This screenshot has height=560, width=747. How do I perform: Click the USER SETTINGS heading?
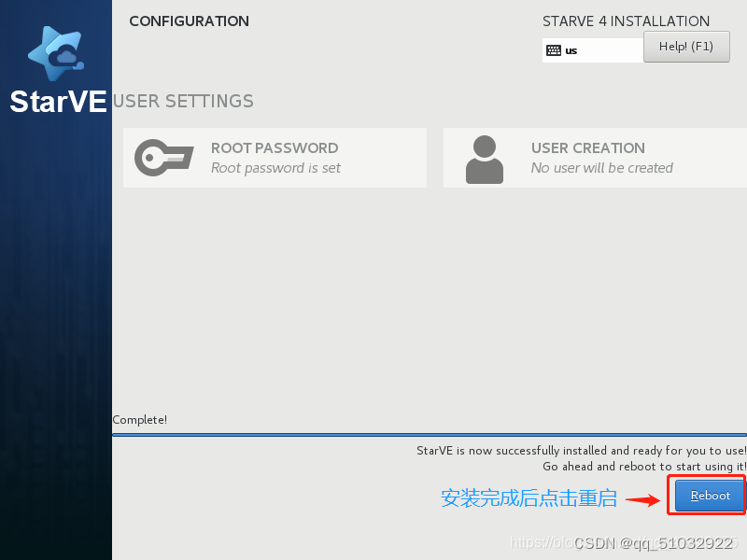tap(183, 102)
